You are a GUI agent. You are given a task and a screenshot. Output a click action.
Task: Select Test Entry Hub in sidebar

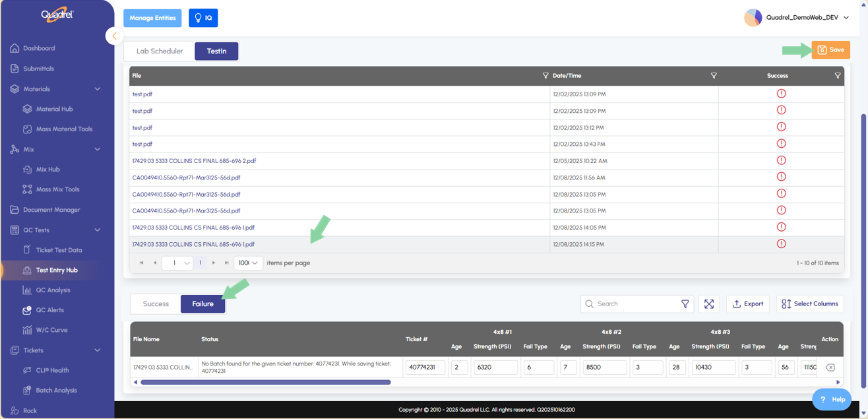(57, 270)
